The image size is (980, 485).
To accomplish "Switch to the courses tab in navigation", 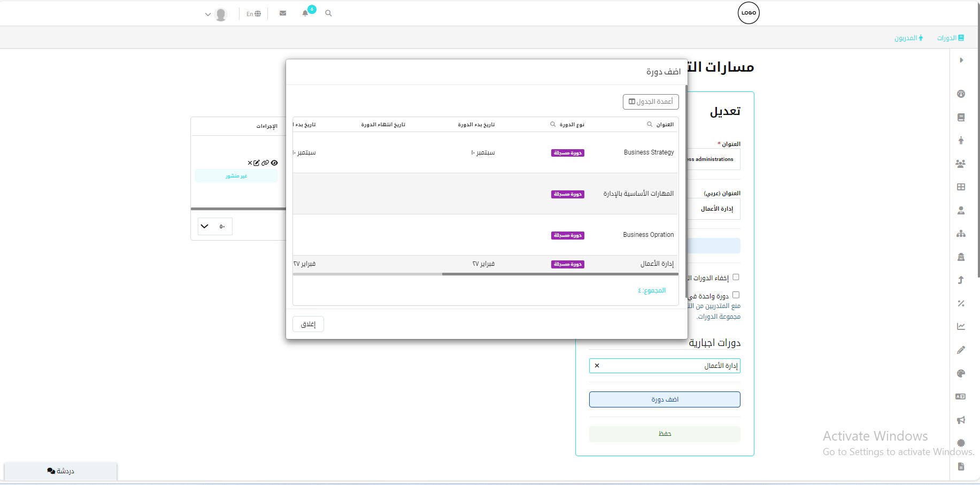I will point(950,38).
